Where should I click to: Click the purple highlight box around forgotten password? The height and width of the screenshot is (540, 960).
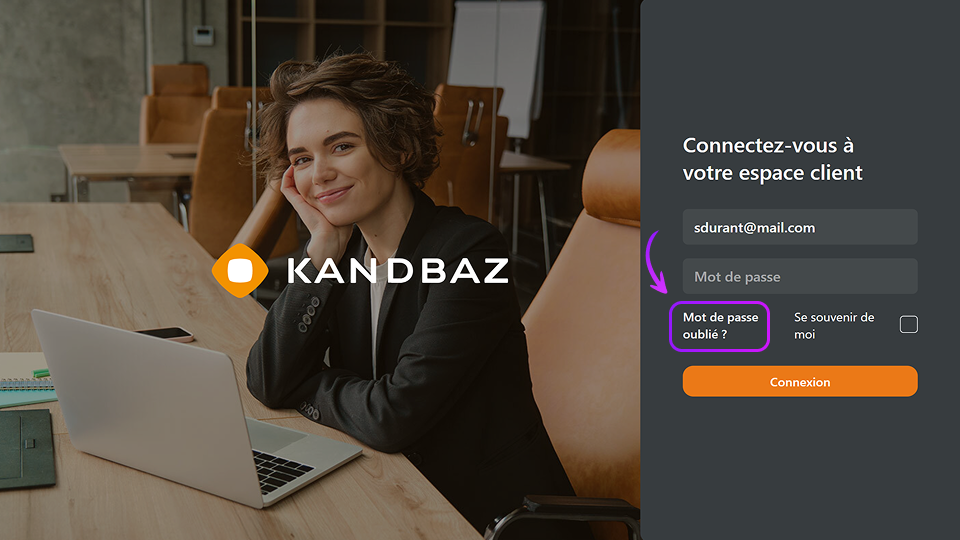tap(719, 326)
